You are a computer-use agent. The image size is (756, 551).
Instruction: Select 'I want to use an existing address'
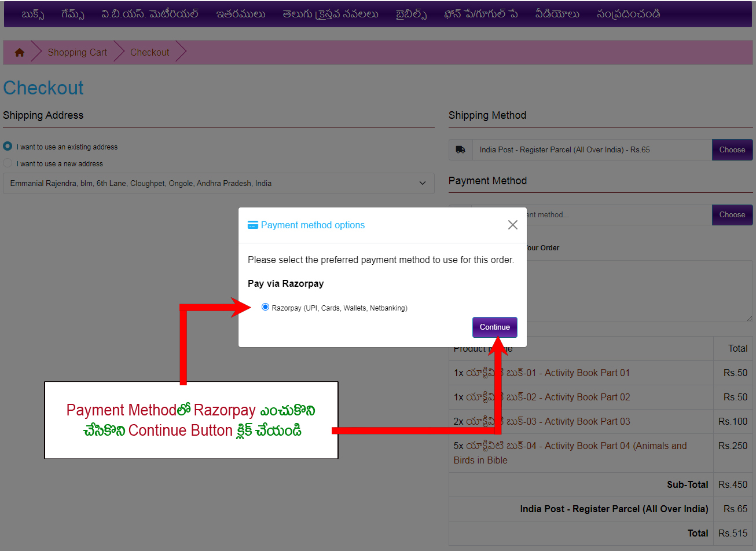(x=8, y=146)
